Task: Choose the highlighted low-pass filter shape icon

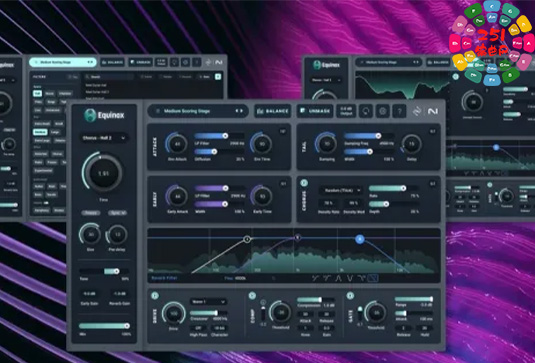Action: tap(373, 278)
